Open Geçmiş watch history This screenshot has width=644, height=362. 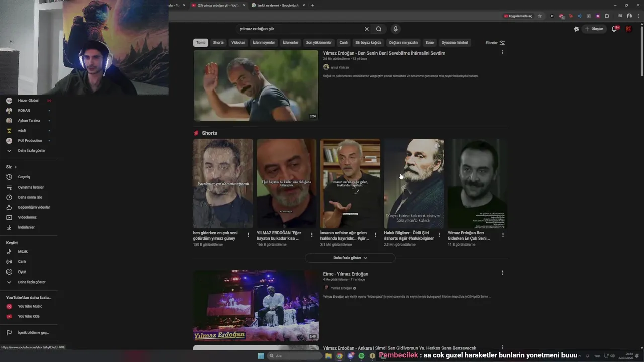click(28, 177)
